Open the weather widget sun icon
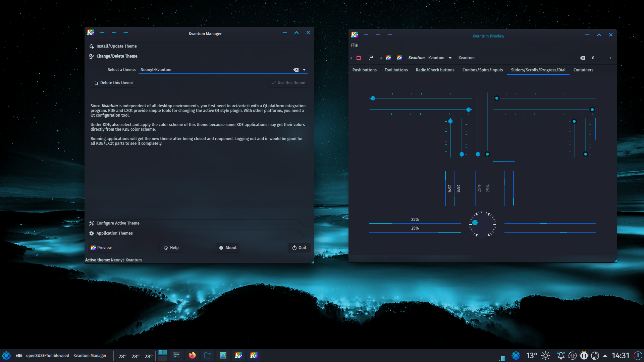This screenshot has width=644, height=362. click(546, 356)
